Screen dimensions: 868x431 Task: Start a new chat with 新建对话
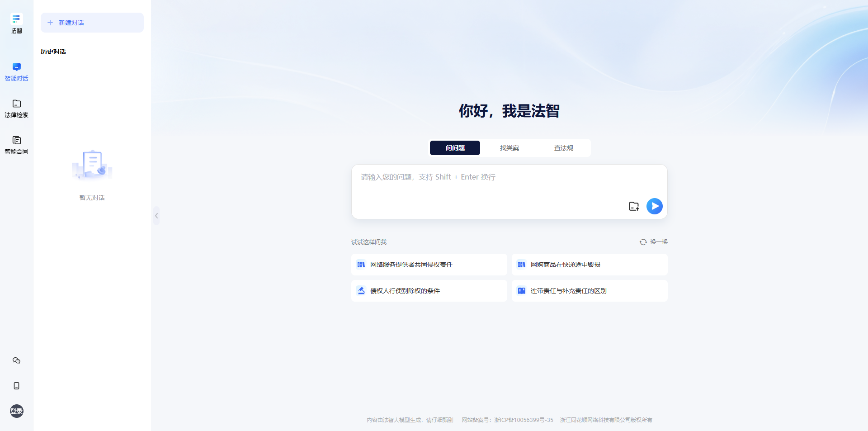[x=92, y=23]
